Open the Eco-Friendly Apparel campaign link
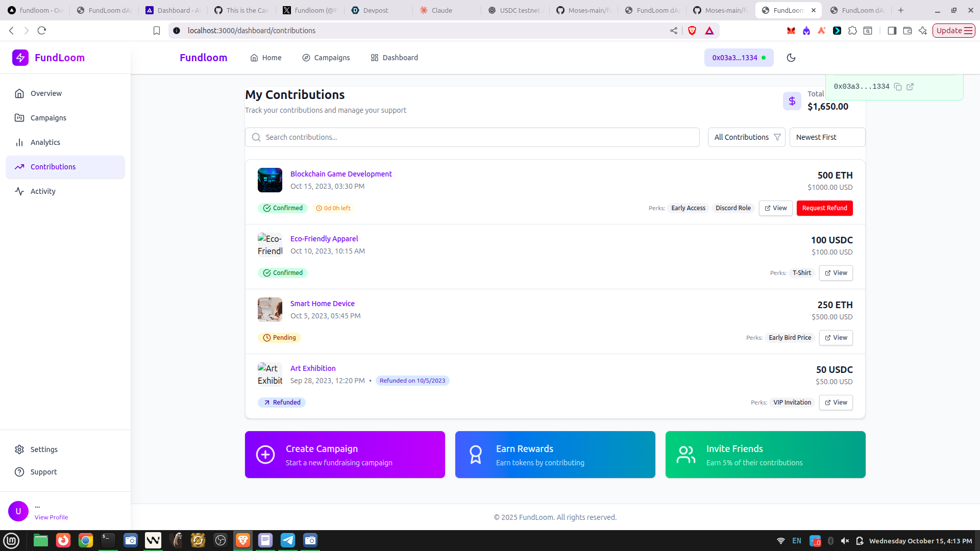The width and height of the screenshot is (980, 551). click(x=324, y=239)
